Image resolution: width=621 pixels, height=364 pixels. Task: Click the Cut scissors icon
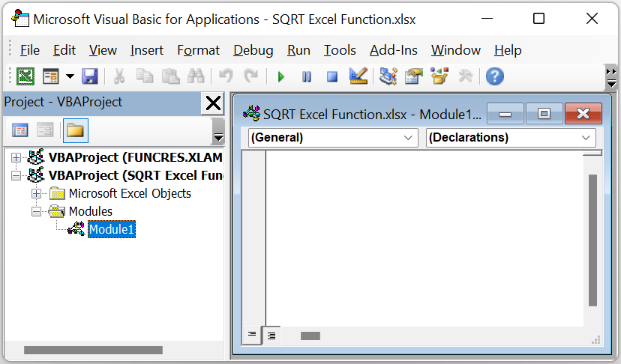click(118, 76)
